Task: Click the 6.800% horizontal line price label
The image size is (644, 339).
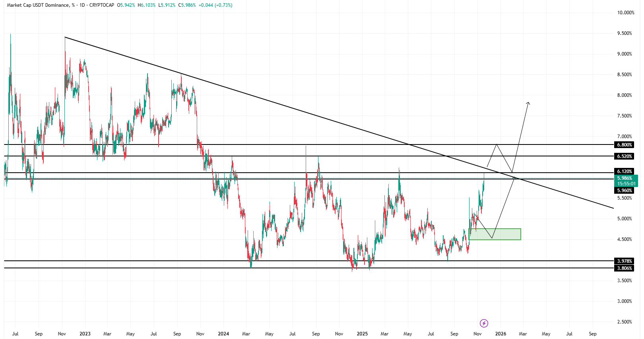Action: point(625,145)
